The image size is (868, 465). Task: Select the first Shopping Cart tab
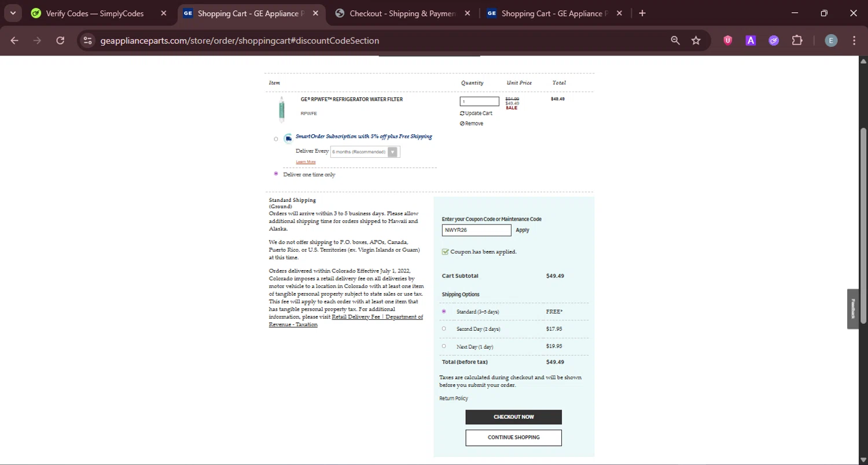(x=251, y=13)
